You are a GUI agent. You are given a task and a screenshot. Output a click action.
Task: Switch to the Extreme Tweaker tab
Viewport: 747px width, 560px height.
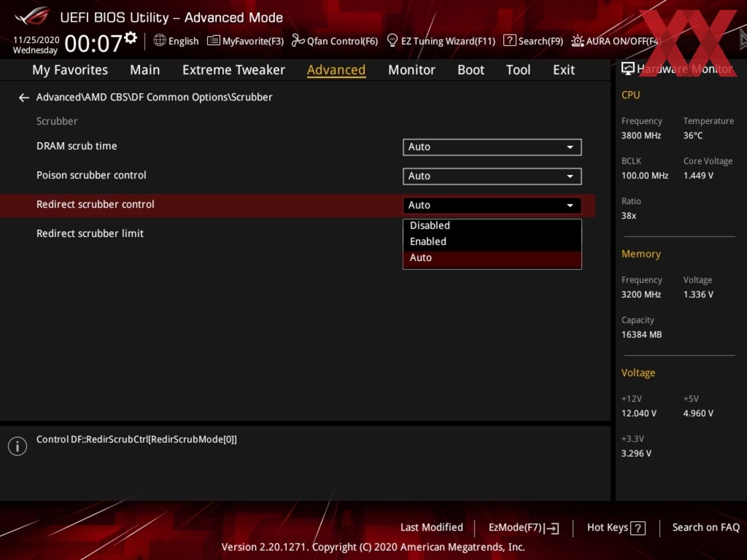pos(233,70)
